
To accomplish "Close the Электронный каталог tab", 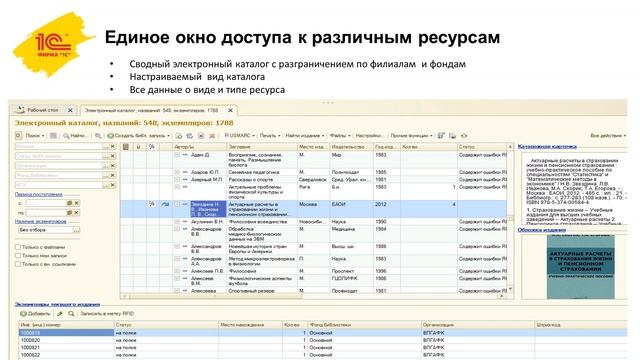I will 230,110.
